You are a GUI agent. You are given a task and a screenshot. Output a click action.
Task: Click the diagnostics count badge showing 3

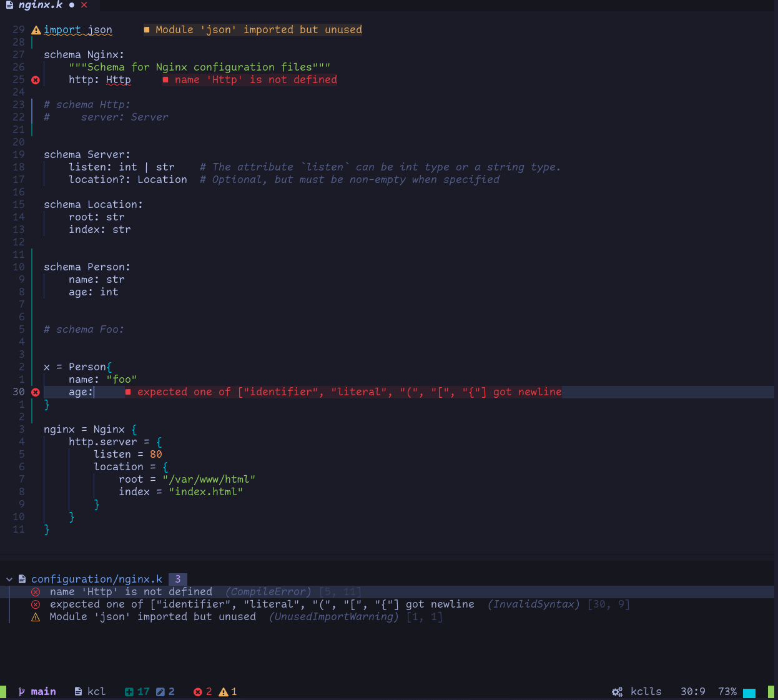[x=178, y=579]
